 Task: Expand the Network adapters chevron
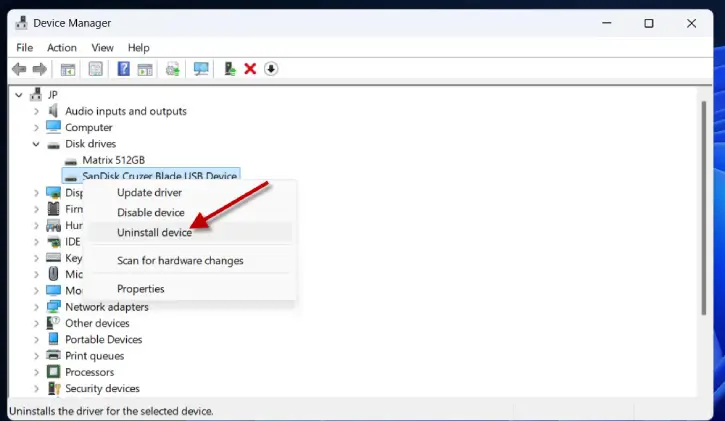(36, 307)
